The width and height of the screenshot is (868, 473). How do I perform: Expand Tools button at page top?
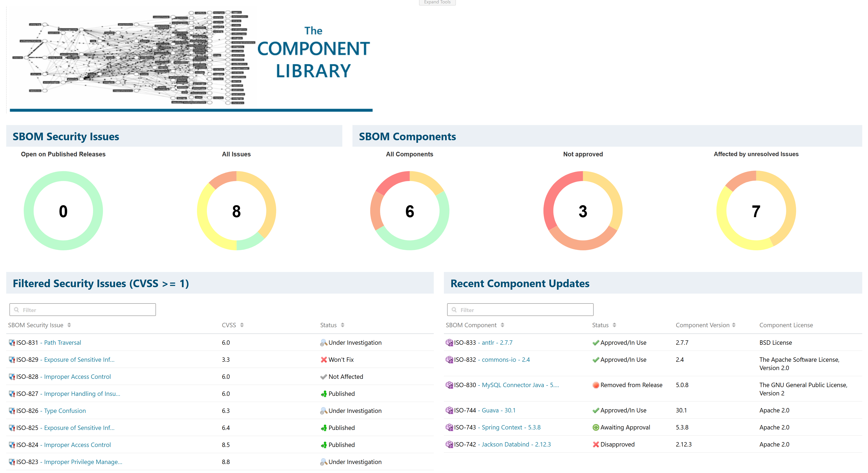pos(437,2)
